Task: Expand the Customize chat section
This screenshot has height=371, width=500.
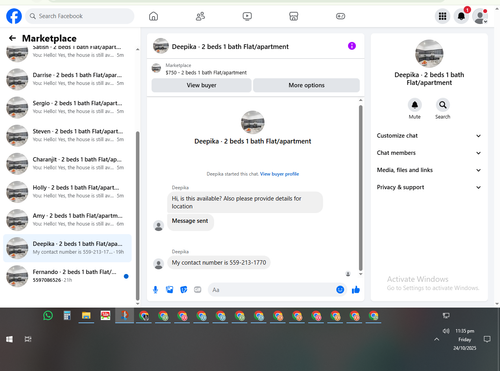Action: point(429,136)
